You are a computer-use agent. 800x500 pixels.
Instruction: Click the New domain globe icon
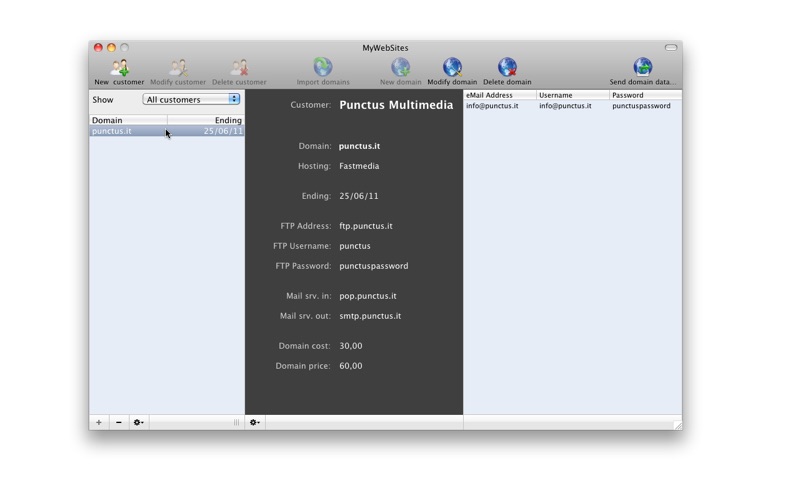pos(401,67)
